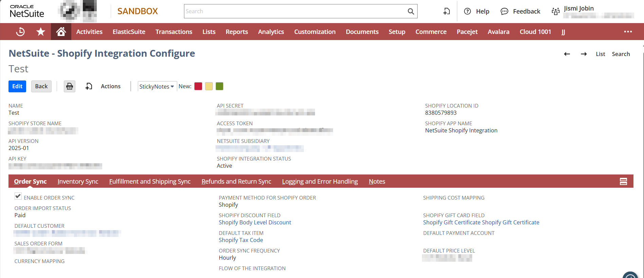Click the order sync frequency value Hourly
Image resolution: width=644 pixels, height=278 pixels.
tap(227, 258)
